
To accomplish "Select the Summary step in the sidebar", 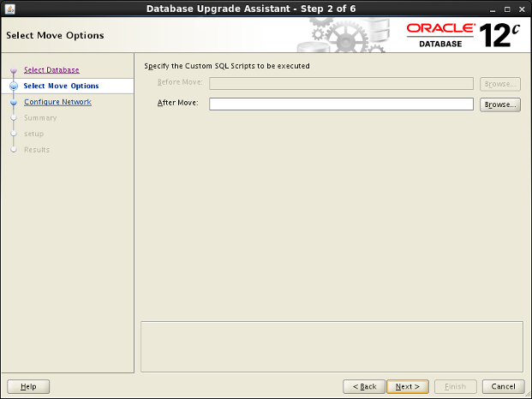I will (x=40, y=118).
